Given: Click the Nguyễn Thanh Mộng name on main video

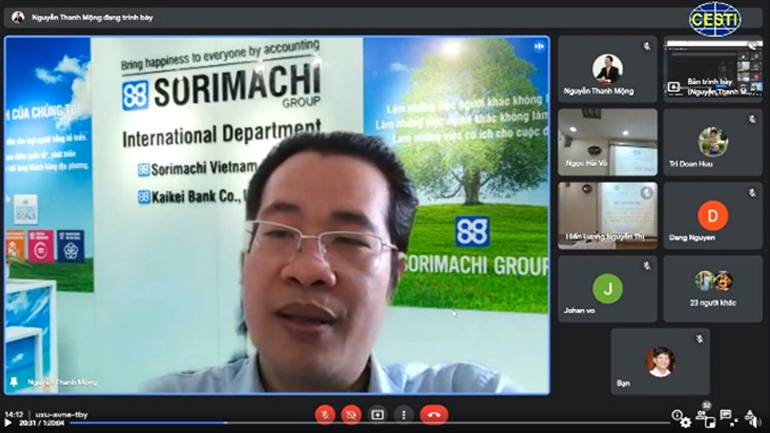Looking at the screenshot, I should click(x=62, y=382).
